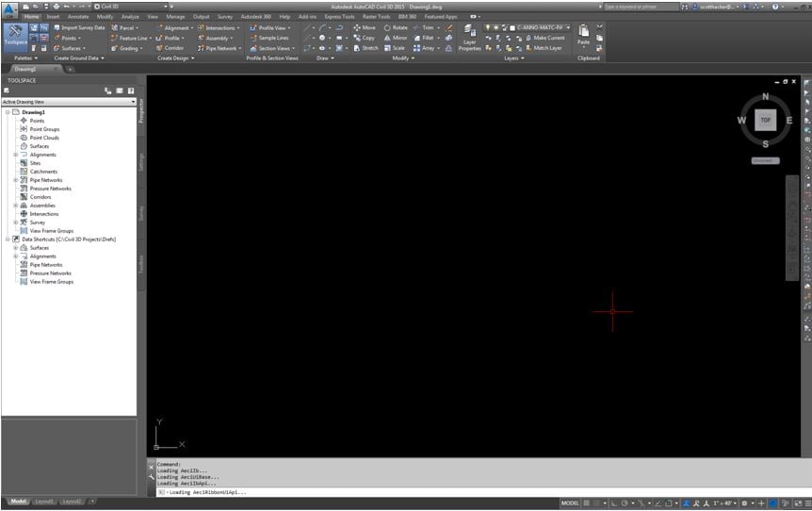Viewport: 812px width, 511px height.
Task: Click Match Layer button
Action: [x=544, y=48]
